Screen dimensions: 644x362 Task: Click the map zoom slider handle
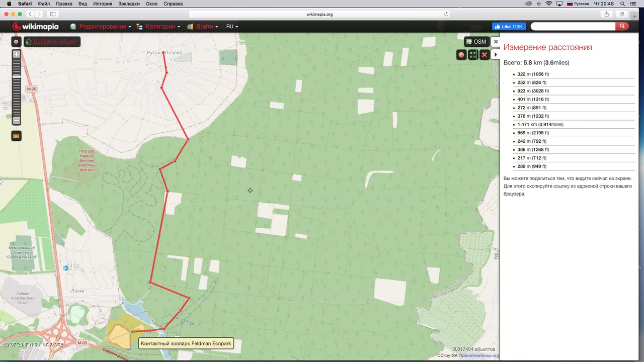click(x=17, y=76)
